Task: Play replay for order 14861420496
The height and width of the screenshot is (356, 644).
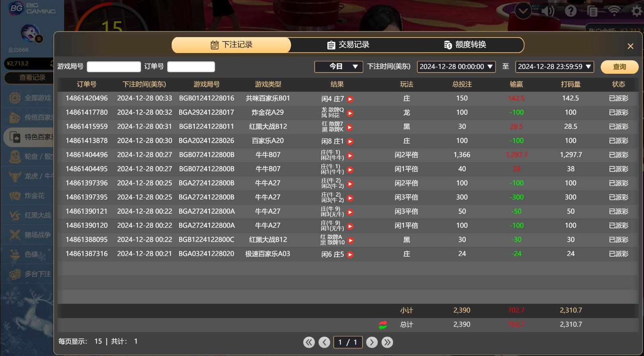Action: 350,99
